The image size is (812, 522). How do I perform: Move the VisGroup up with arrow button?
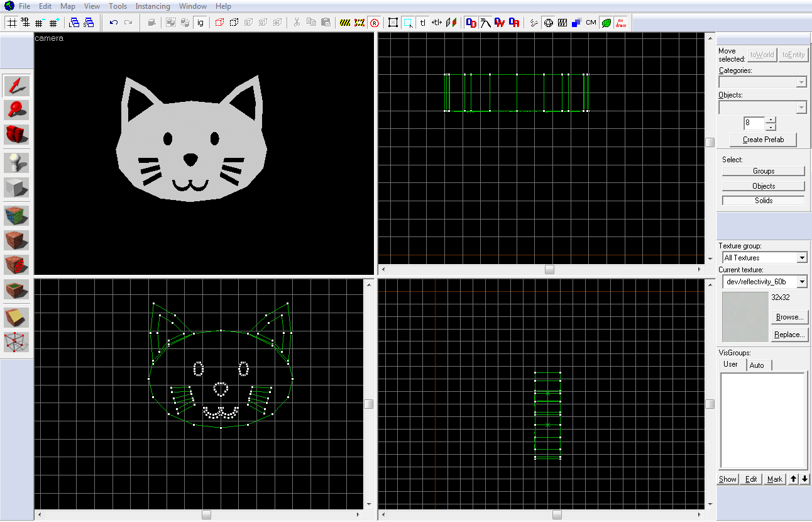tap(794, 479)
